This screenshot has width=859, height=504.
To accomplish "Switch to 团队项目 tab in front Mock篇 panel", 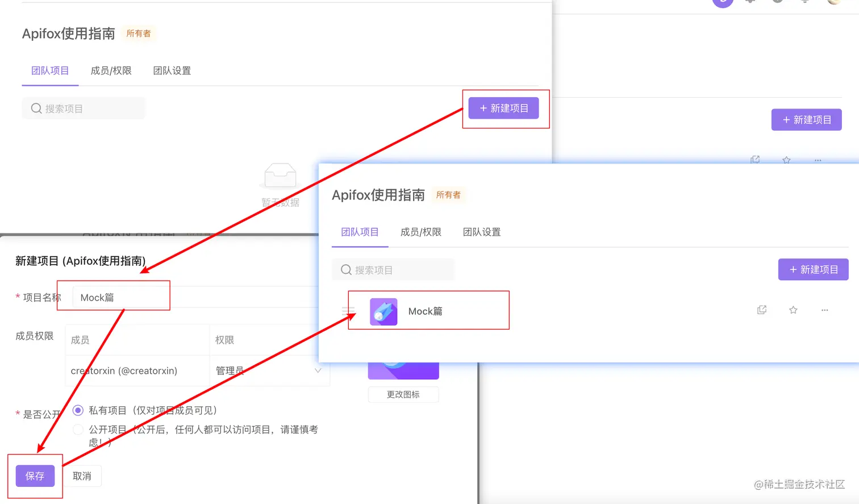I will [x=360, y=232].
